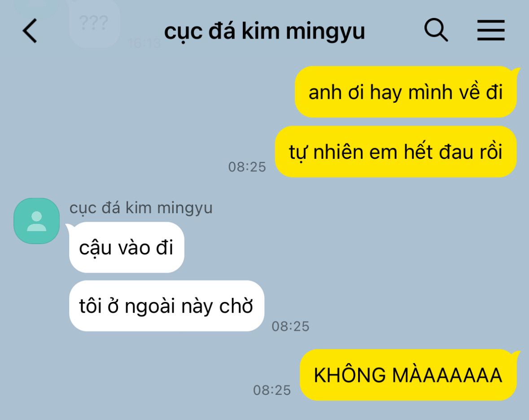This screenshot has height=420, width=529.
Task: Tap the faded '???' bubble behind header
Action: point(95,23)
